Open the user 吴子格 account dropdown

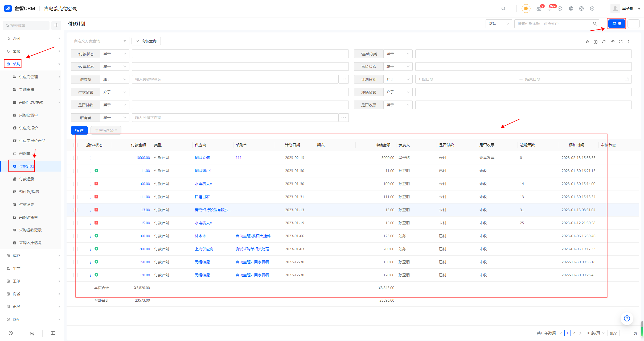coord(625,9)
